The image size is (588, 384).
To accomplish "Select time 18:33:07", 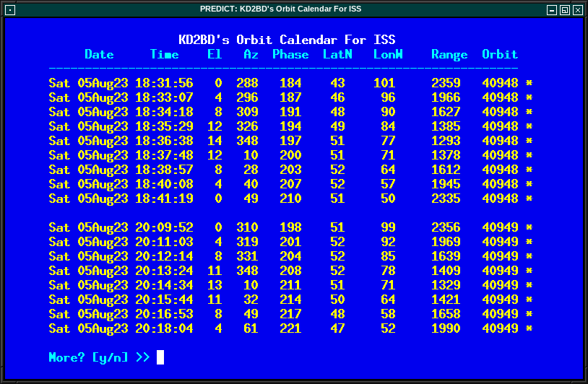I will (164, 97).
